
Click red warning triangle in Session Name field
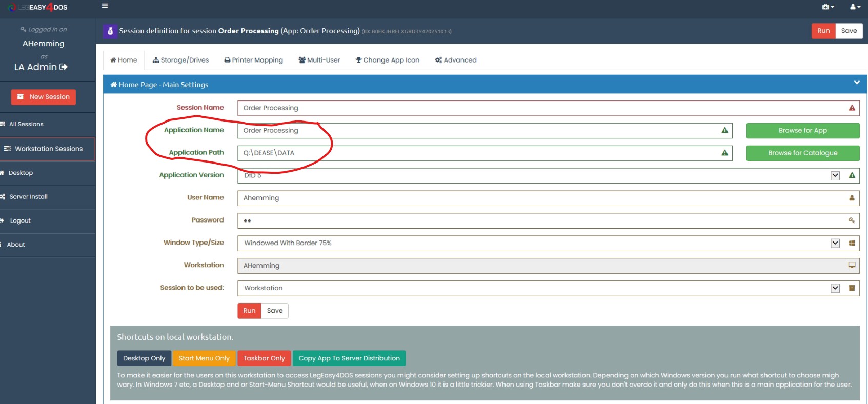click(x=852, y=108)
